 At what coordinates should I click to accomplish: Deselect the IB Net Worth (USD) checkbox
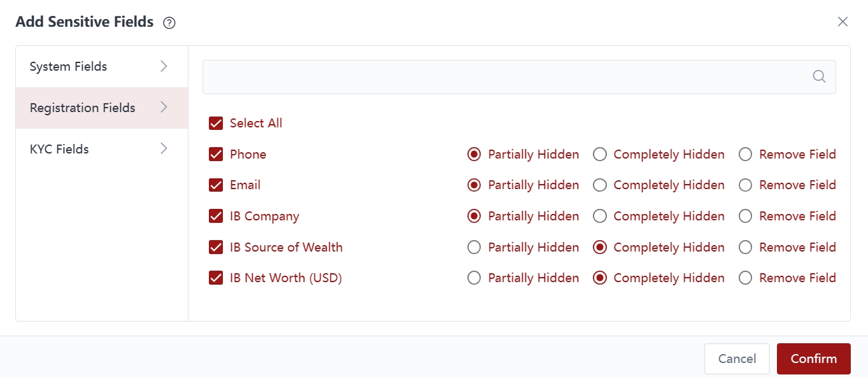click(216, 278)
